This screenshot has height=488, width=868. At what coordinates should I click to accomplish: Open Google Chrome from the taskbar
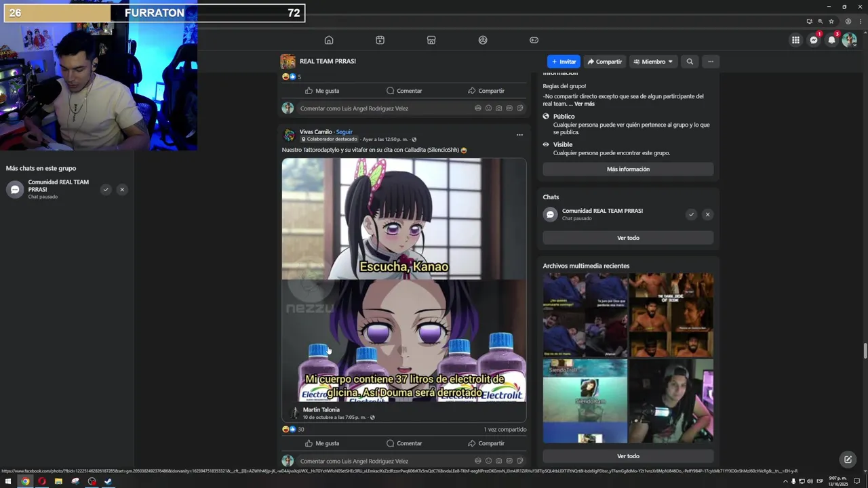pyautogui.click(x=25, y=482)
